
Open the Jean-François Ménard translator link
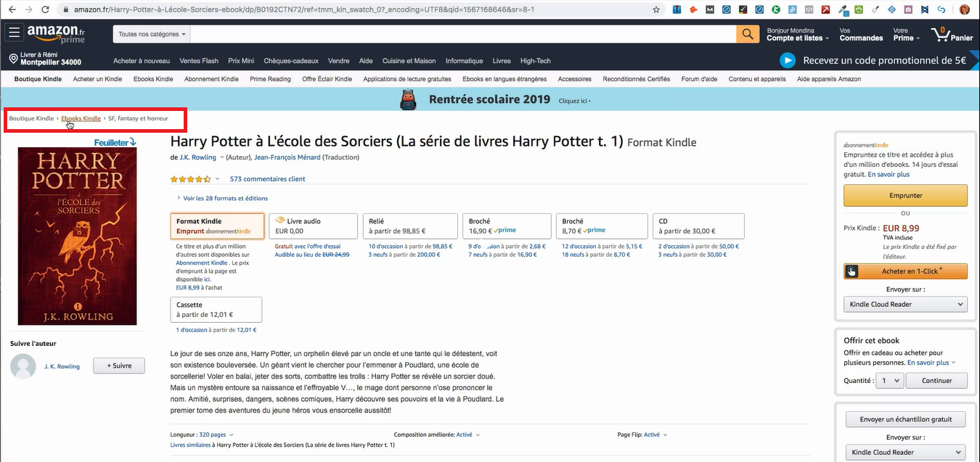coord(287,157)
